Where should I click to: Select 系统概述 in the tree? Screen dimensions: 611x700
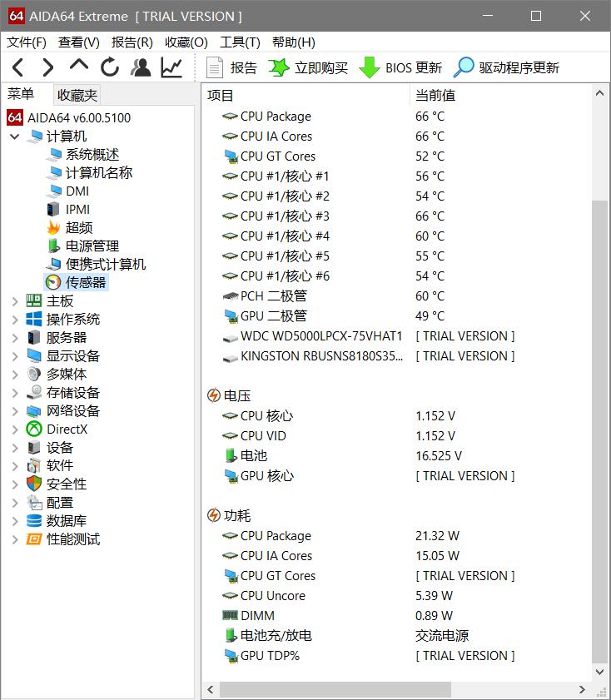pos(92,155)
